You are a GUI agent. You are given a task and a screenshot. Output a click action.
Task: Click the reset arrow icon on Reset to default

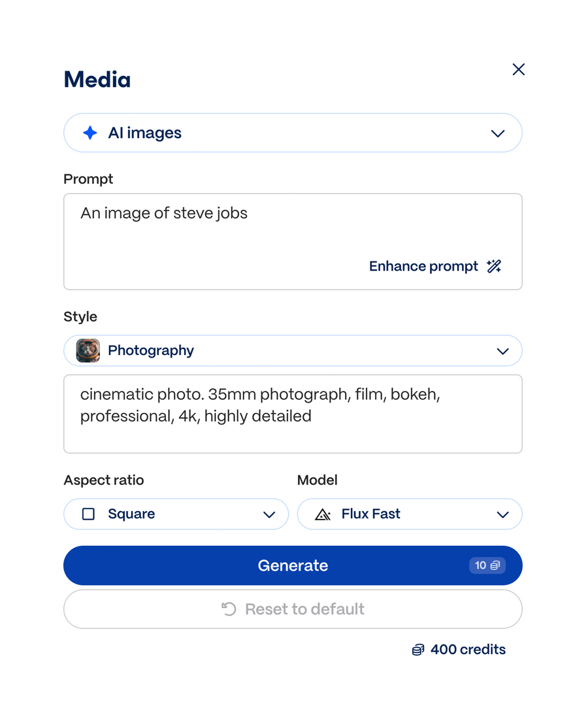click(227, 609)
